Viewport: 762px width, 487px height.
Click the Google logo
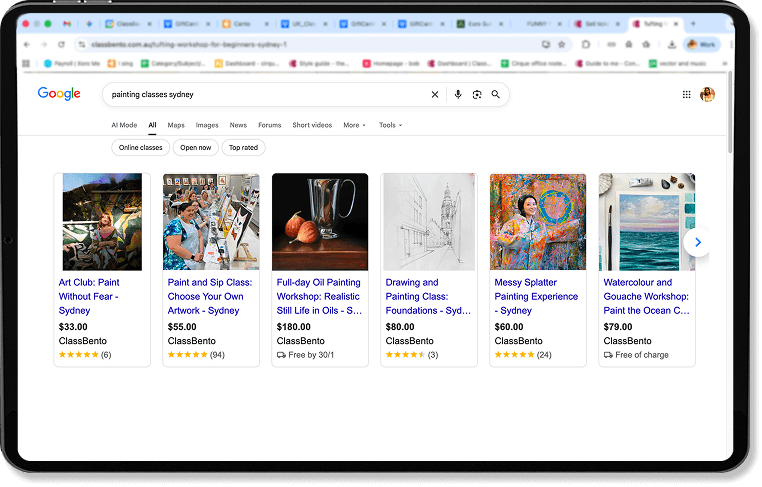click(x=59, y=93)
